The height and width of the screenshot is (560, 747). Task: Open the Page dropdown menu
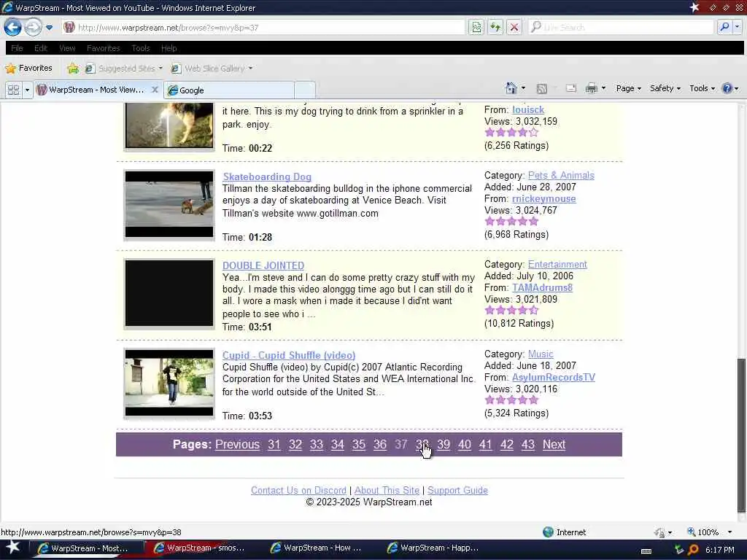click(628, 88)
